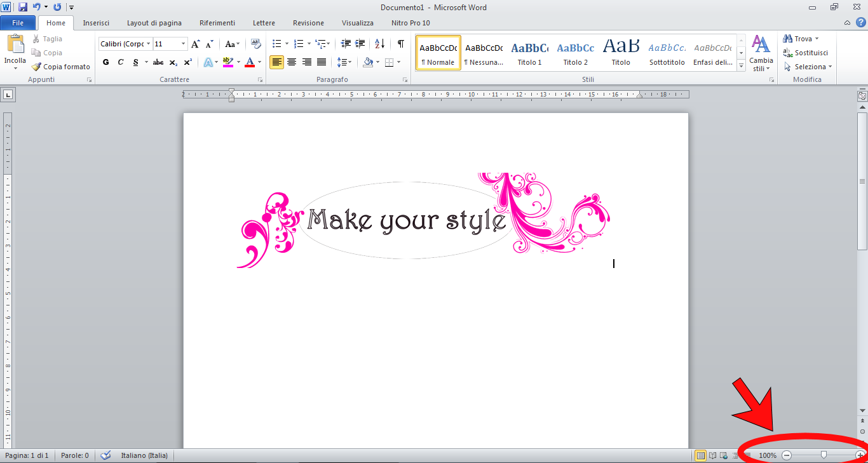Open the Layout di pagina tab

pos(154,23)
